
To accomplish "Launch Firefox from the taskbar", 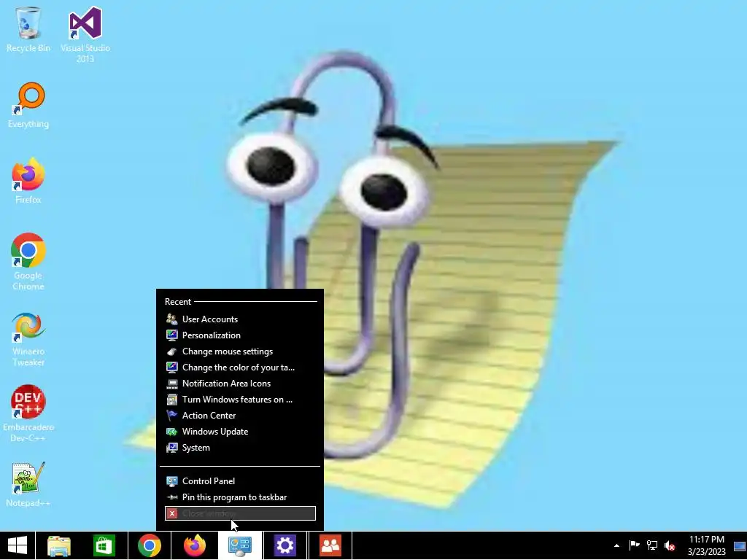I will pos(194,545).
